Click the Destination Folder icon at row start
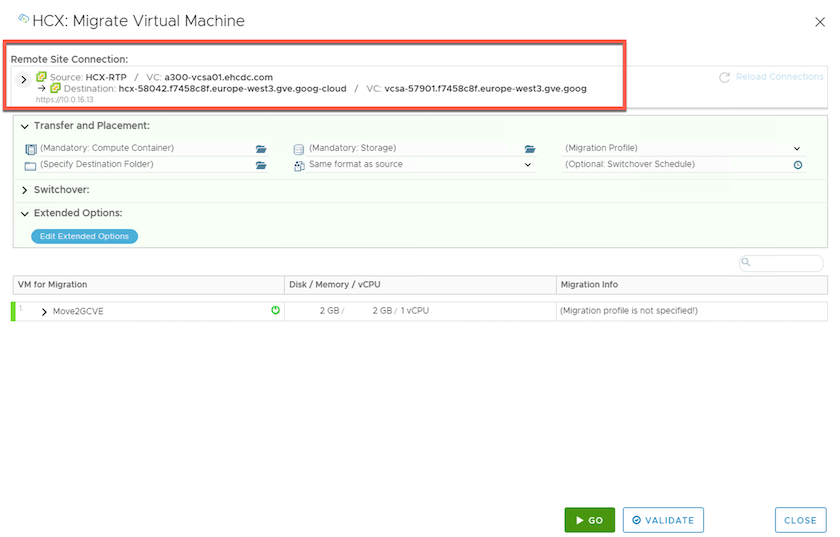 (31, 166)
